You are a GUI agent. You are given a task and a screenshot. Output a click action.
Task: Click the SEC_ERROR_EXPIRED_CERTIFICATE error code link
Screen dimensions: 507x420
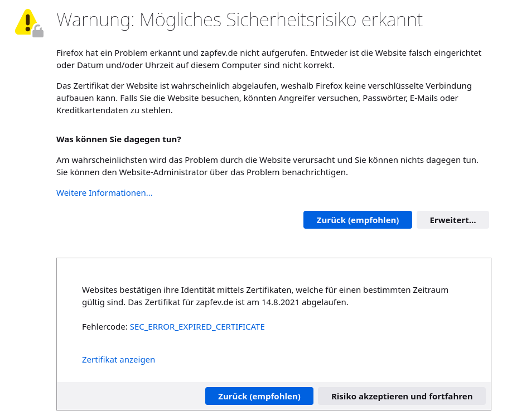197,327
